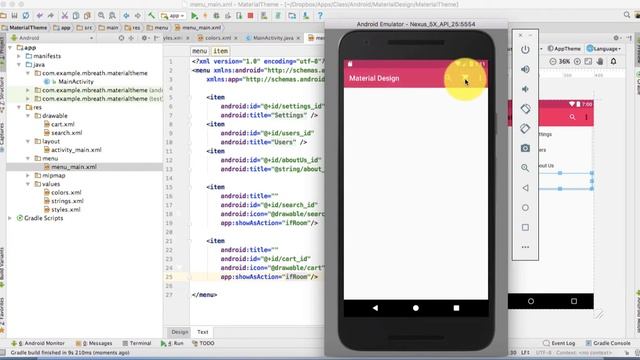Rotate emulator right using sidebar icon

(x=525, y=129)
